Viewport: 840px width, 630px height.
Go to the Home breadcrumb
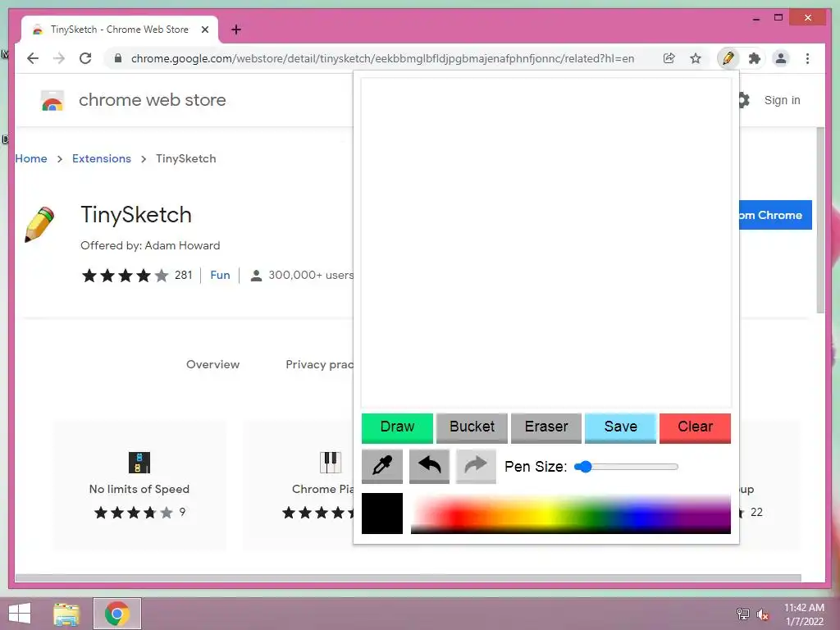click(x=31, y=158)
